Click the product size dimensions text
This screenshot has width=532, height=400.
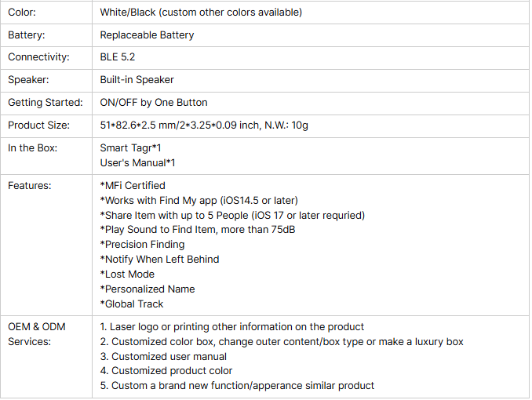click(204, 125)
